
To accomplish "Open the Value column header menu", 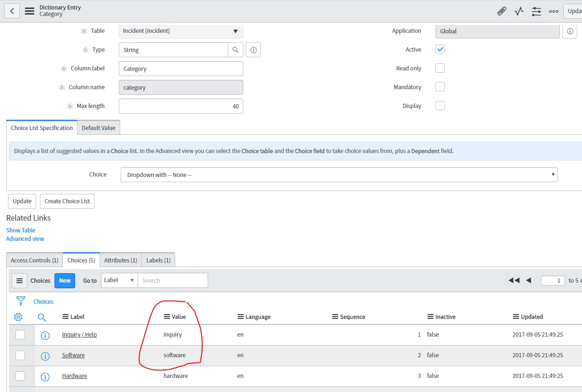I will [x=167, y=317].
